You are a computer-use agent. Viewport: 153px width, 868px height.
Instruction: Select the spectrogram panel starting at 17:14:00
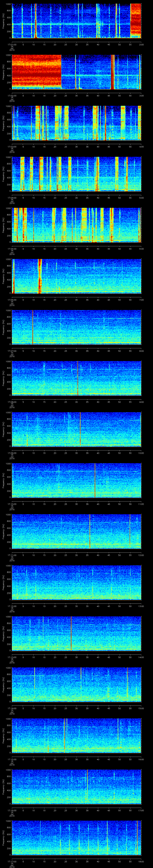pyautogui.click(x=76, y=685)
